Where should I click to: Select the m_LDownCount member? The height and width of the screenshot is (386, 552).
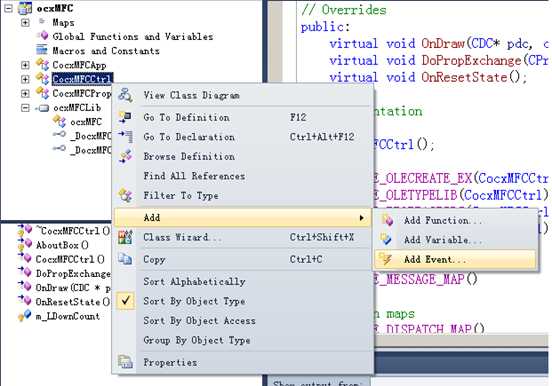[x=68, y=316]
